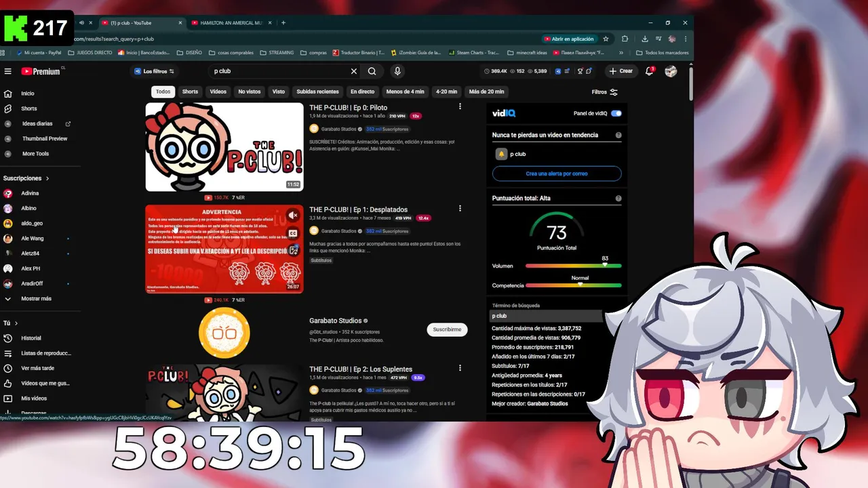Open the YouTube hamburger guide menu

click(8, 71)
